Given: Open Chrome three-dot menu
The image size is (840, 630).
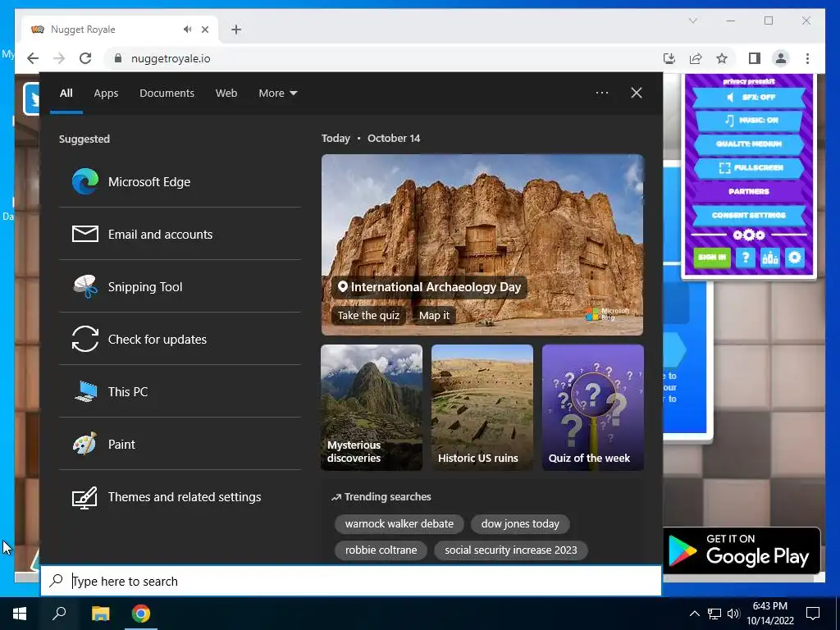Looking at the screenshot, I should 807,58.
